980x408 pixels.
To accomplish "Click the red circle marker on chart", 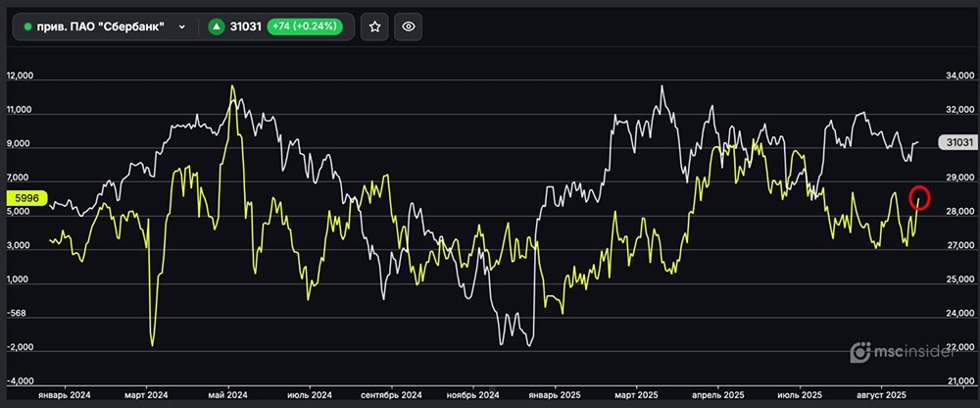I will (919, 197).
